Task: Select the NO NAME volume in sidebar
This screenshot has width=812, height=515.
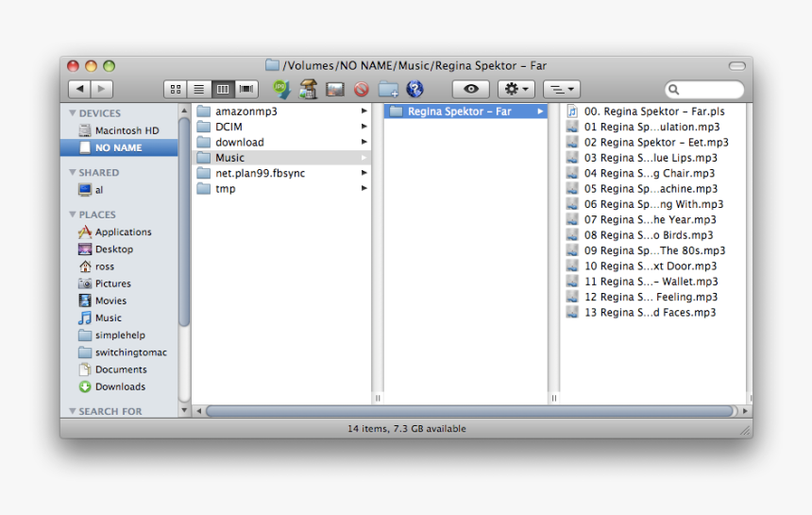Action: pos(119,147)
